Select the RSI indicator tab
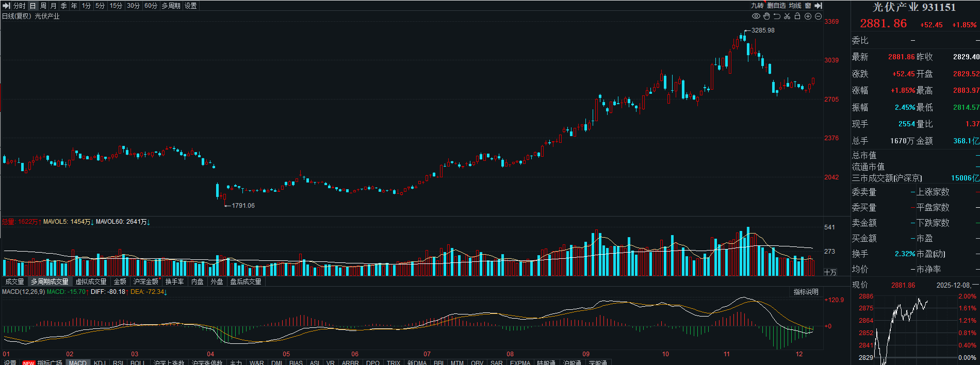The height and width of the screenshot is (365, 980). pyautogui.click(x=118, y=362)
